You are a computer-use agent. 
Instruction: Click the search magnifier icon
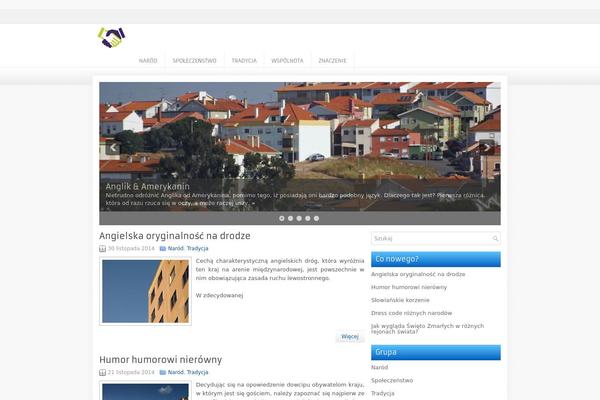coord(495,238)
